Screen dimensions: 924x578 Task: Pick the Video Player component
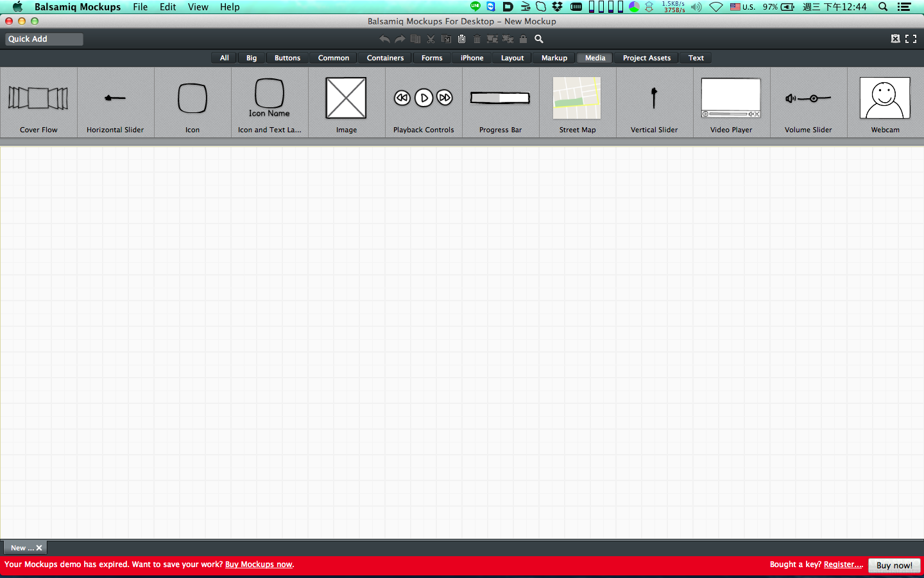click(732, 103)
